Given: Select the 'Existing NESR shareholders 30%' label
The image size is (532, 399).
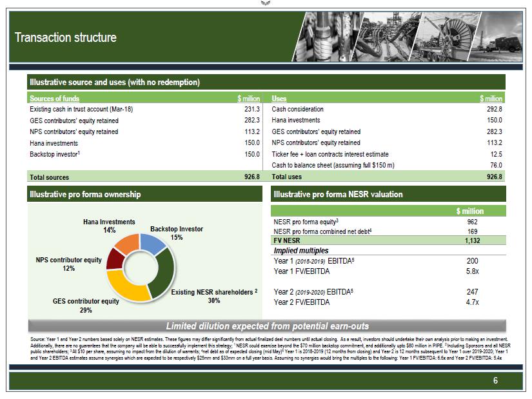Looking at the screenshot, I should click(x=214, y=296).
